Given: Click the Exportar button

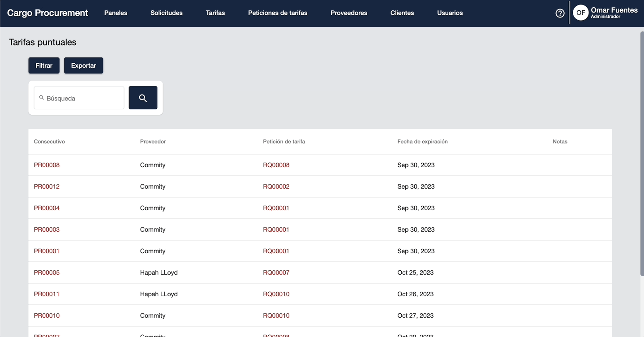Looking at the screenshot, I should pos(83,65).
